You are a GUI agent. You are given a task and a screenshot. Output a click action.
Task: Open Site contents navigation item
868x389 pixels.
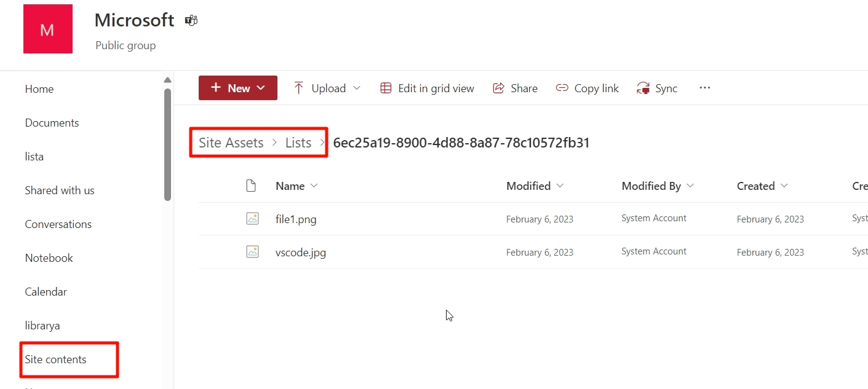tap(56, 360)
